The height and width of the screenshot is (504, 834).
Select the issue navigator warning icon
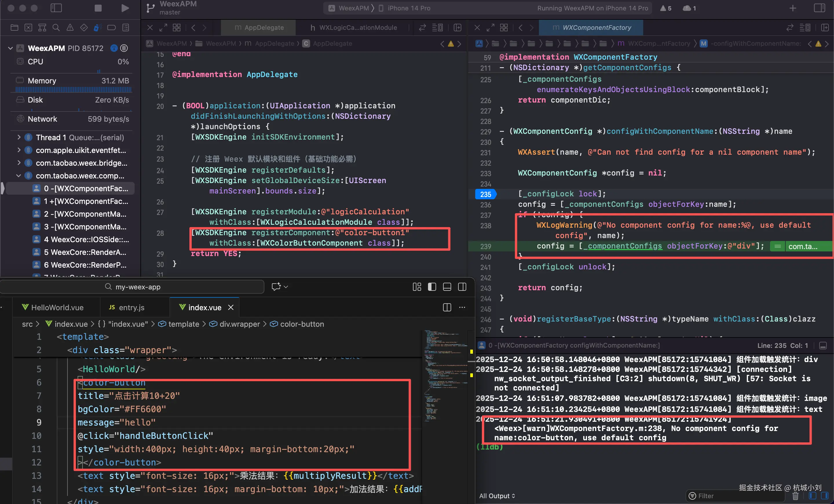pyautogui.click(x=70, y=28)
